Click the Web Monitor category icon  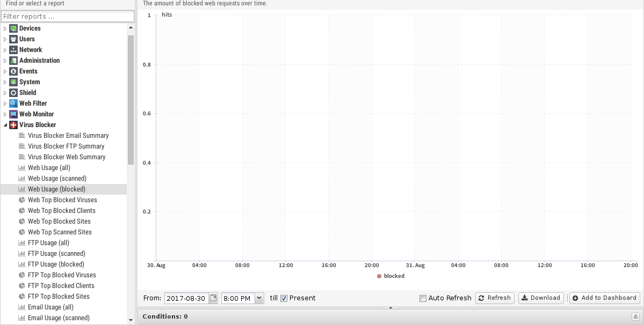(x=13, y=114)
